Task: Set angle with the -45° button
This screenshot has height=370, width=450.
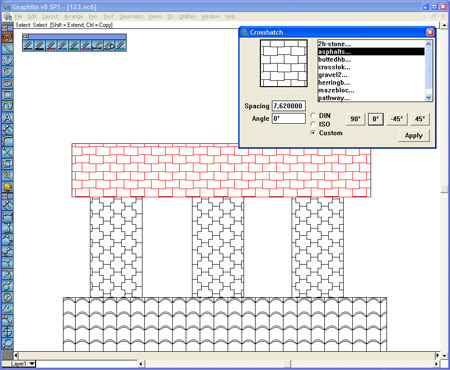Action: click(x=397, y=119)
